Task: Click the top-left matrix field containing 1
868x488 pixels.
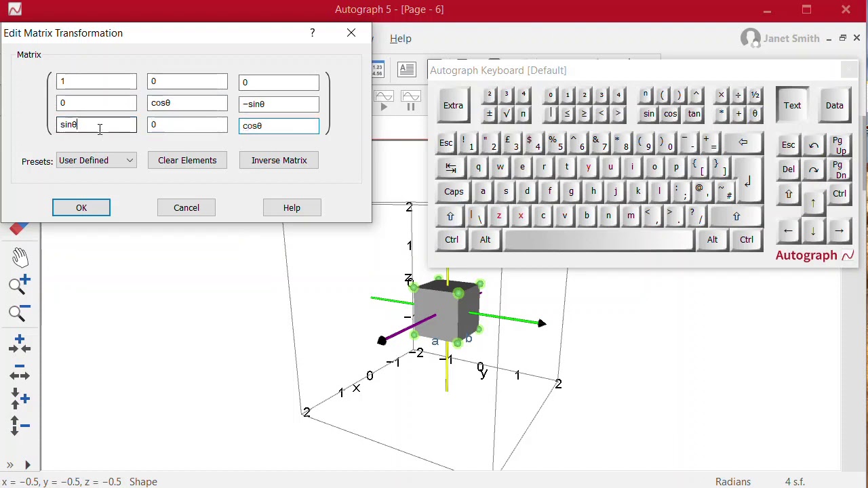Action: point(96,81)
